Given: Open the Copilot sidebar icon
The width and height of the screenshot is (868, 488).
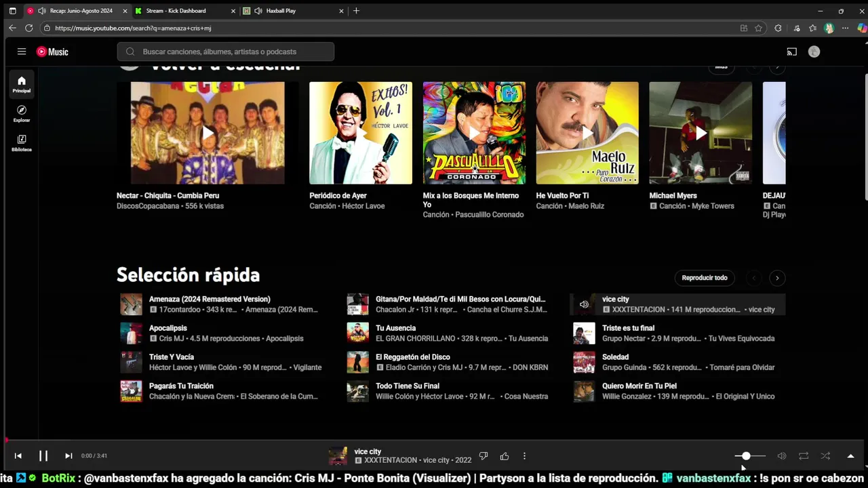Looking at the screenshot, I should [862, 28].
